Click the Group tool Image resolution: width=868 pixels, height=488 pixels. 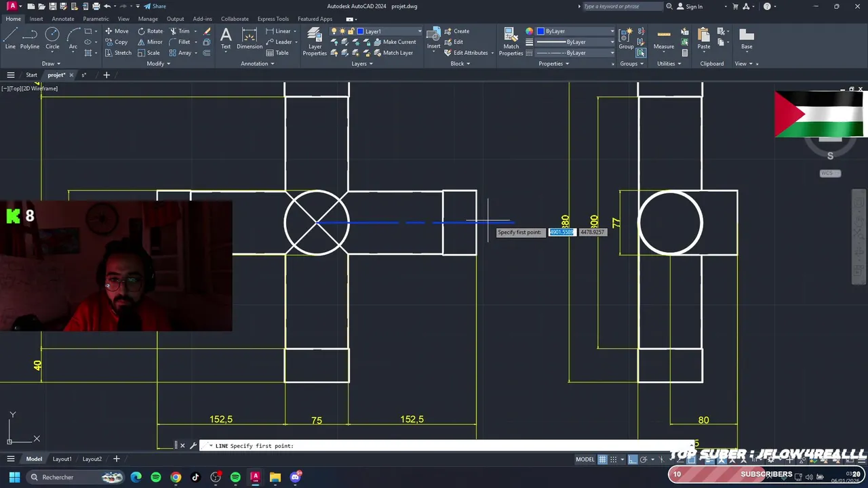(x=626, y=38)
